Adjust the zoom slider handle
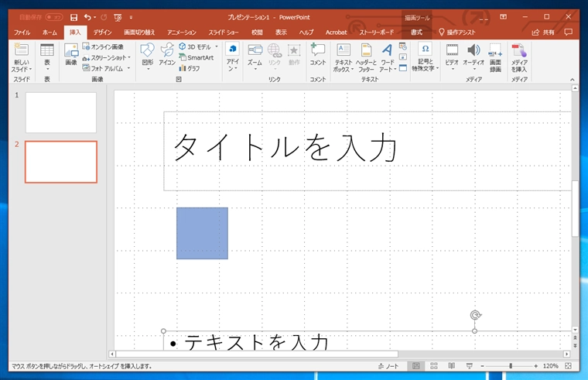Viewport: 588px width, 380px height. 511,366
